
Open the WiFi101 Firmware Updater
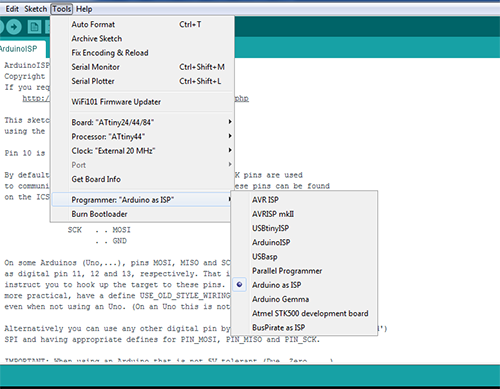click(141, 102)
